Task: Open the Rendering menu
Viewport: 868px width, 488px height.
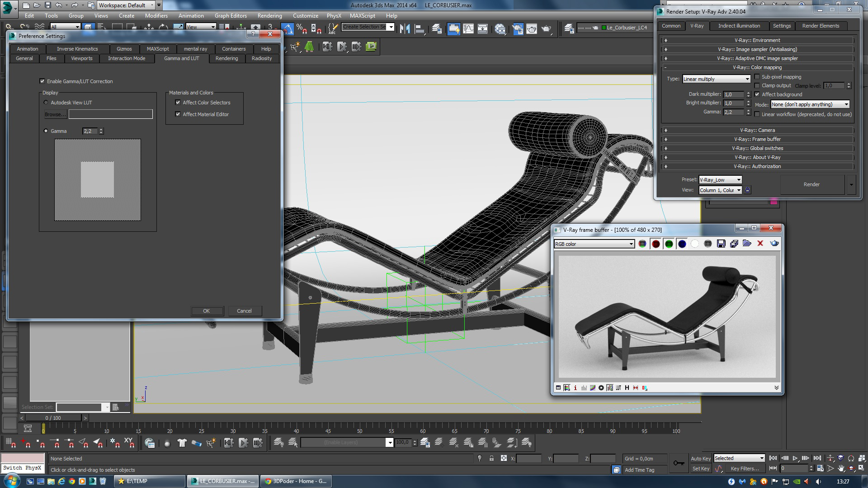Action: 269,15
